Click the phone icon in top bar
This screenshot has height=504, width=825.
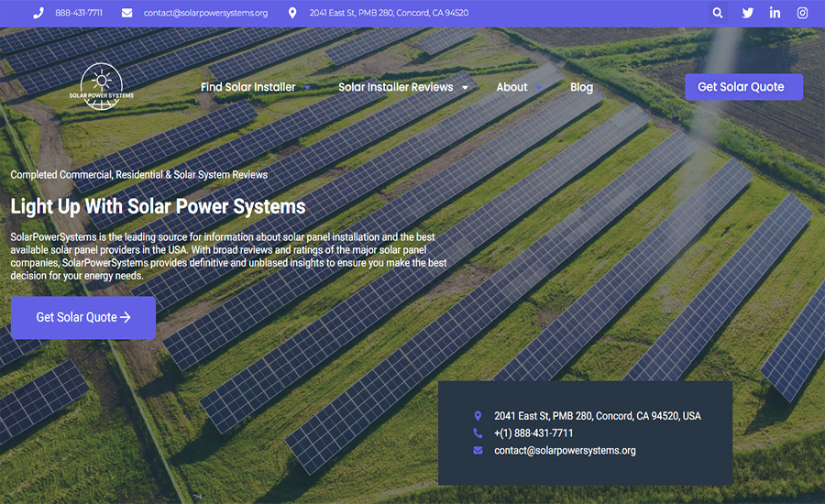click(x=38, y=13)
